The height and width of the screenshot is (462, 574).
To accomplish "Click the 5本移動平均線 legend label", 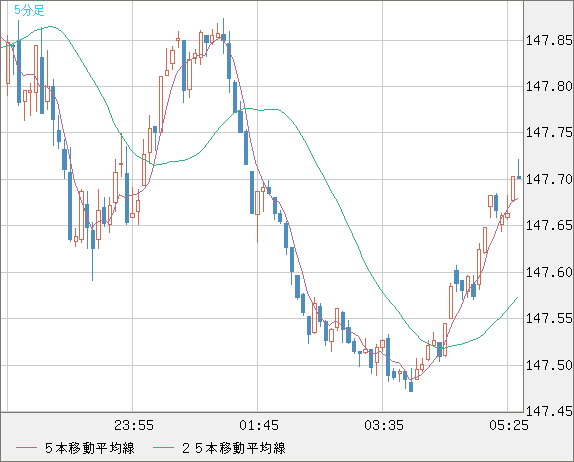I will (90, 448).
